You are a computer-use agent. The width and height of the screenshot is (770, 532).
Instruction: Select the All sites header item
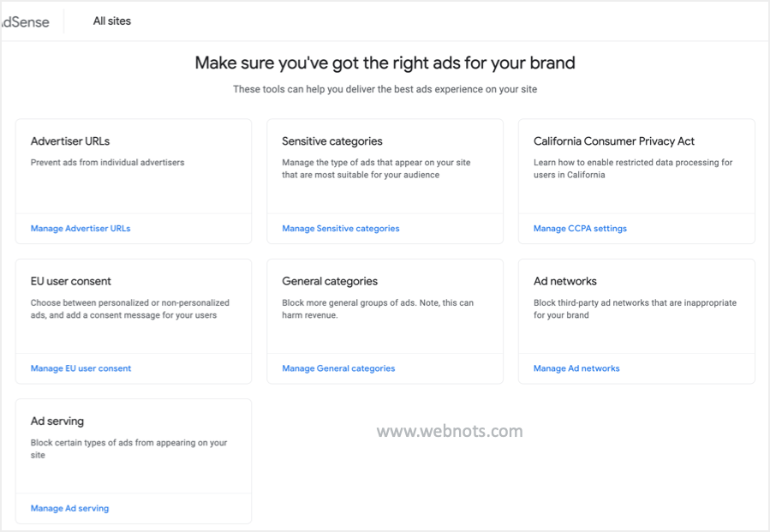112,21
